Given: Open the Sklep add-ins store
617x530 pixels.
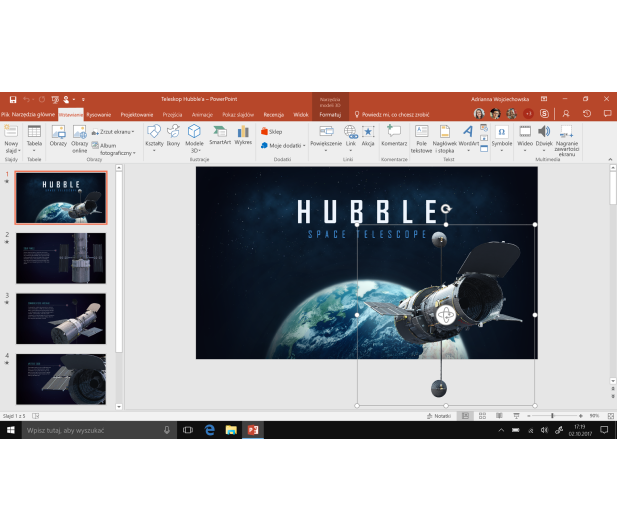Looking at the screenshot, I should click(x=272, y=132).
